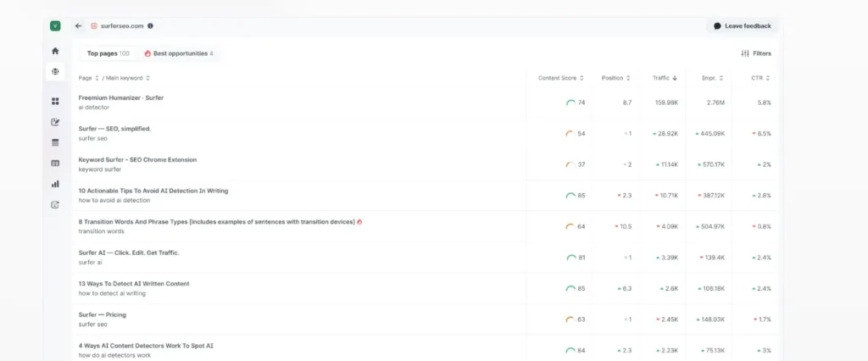Click keyword 'how to detect ai writing'
The height and width of the screenshot is (361, 868).
[112, 293]
